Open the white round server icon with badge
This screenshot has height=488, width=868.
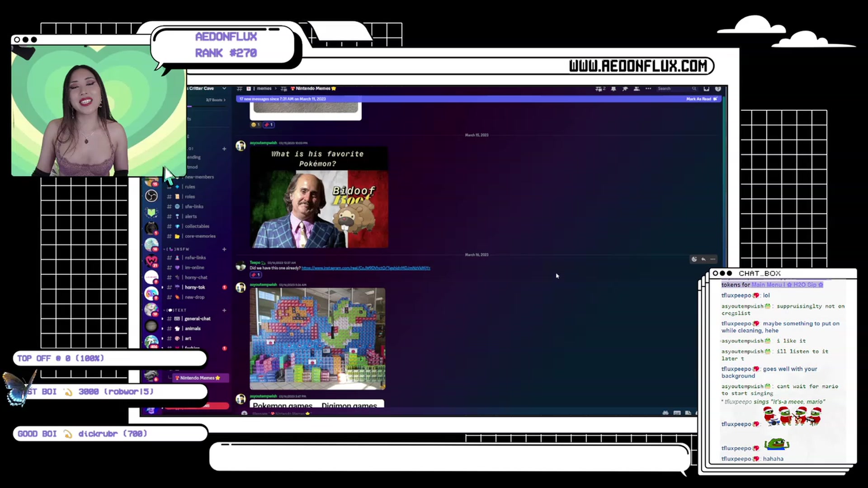[151, 277]
